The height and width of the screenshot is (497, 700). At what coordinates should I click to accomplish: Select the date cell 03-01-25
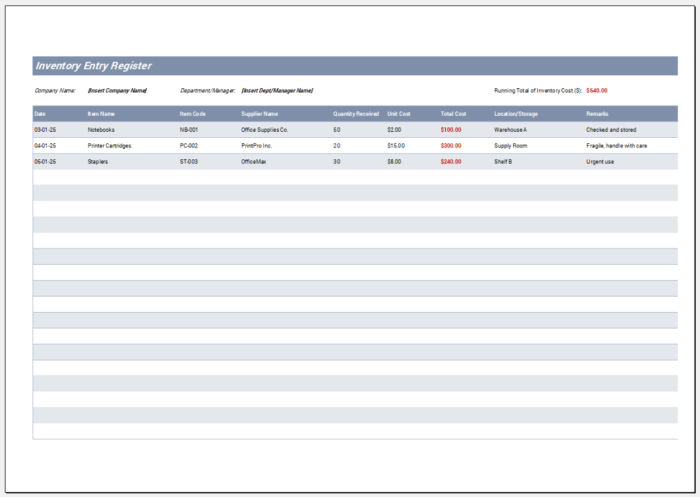(x=45, y=130)
